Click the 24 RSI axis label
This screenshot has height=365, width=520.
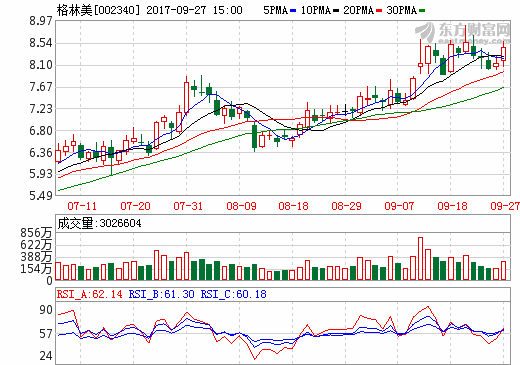coord(46,356)
